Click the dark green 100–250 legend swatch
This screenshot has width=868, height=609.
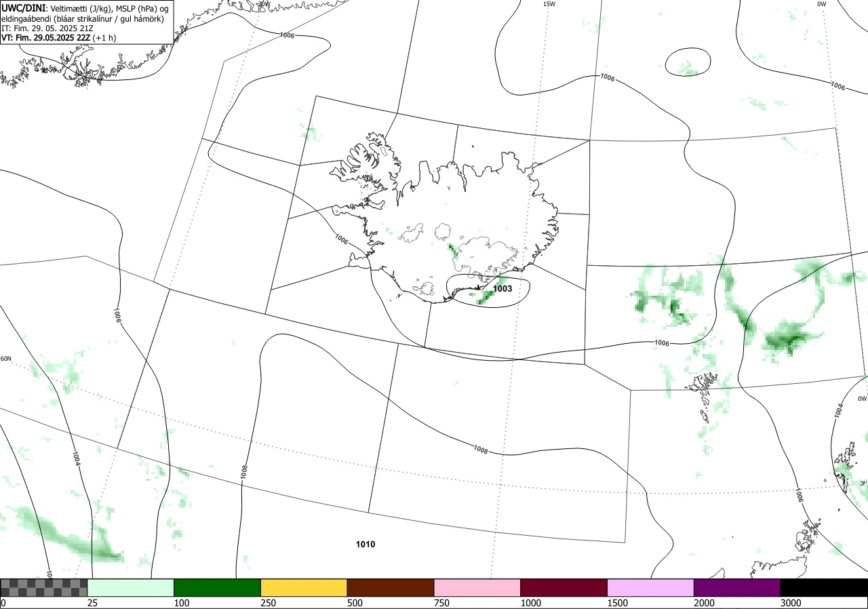(x=217, y=587)
